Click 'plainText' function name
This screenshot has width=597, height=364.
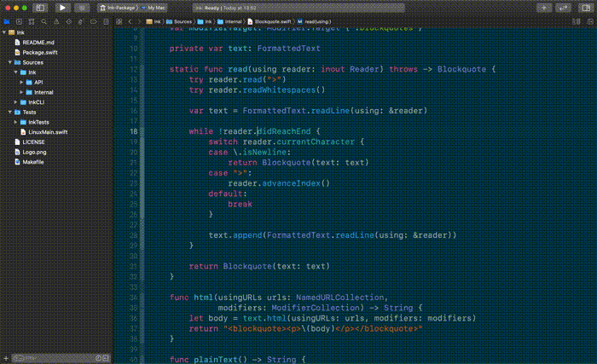tap(216, 360)
